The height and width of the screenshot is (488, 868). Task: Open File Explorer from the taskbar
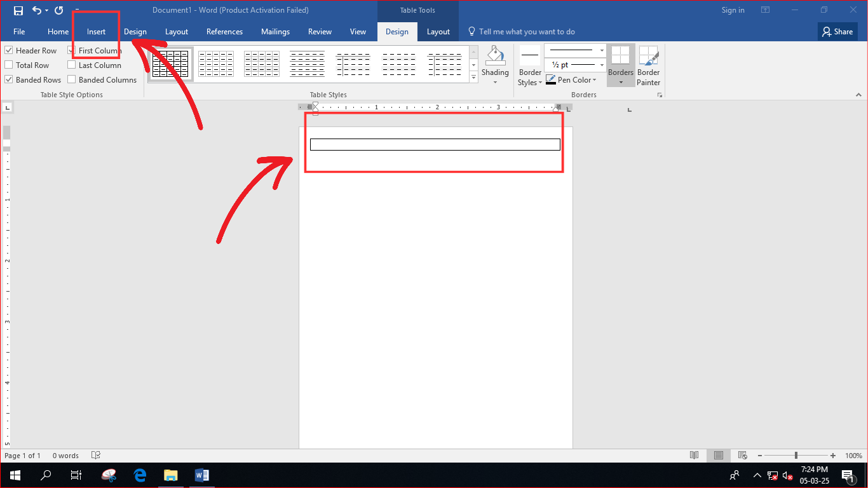click(x=170, y=475)
